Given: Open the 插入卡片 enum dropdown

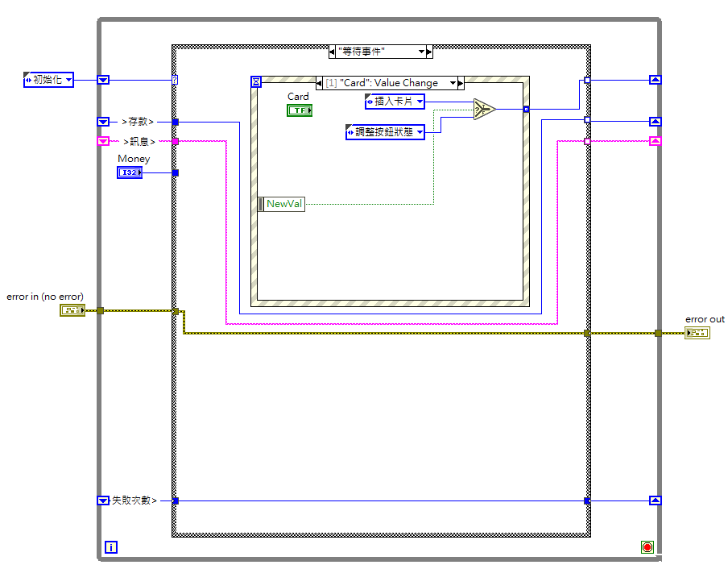Looking at the screenshot, I should tap(419, 102).
